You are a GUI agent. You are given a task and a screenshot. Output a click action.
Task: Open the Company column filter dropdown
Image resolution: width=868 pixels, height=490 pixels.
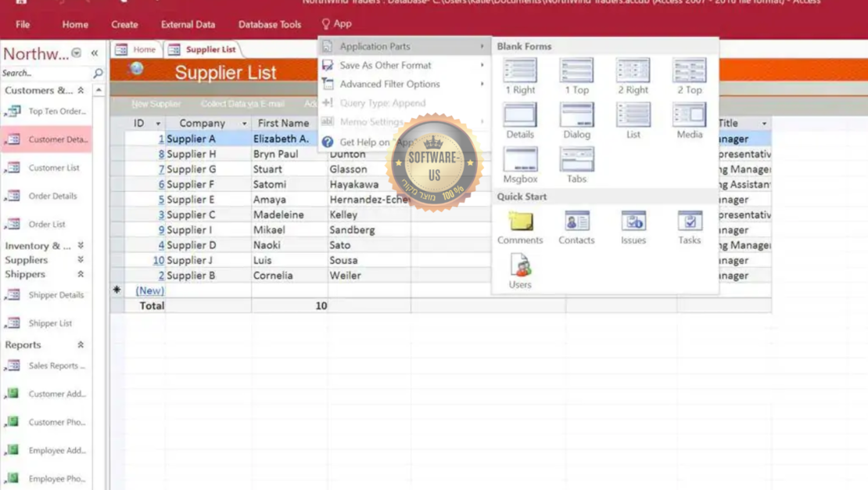pos(244,124)
